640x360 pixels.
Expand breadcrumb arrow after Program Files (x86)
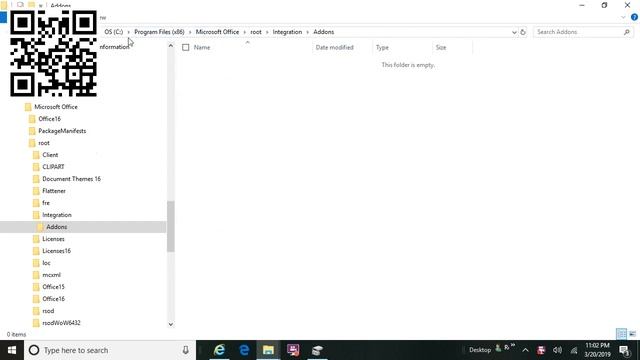click(x=190, y=32)
